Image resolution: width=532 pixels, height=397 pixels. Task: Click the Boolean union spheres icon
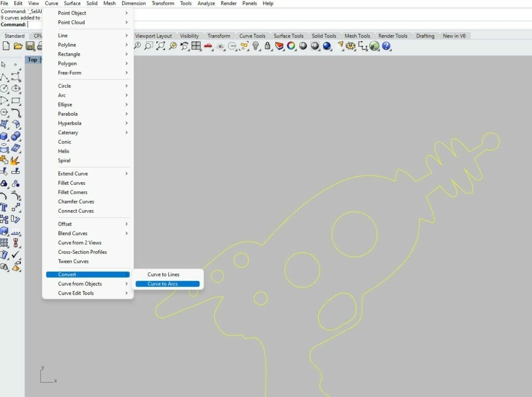(x=16, y=136)
